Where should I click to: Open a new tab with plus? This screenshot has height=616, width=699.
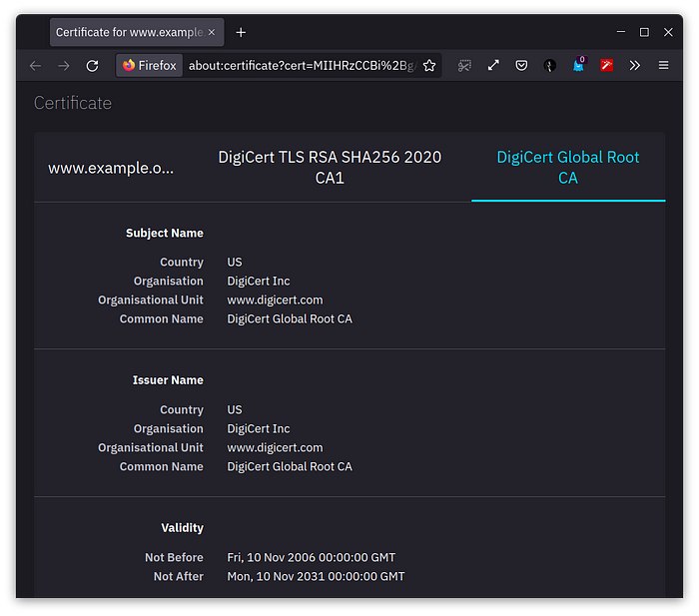click(241, 32)
